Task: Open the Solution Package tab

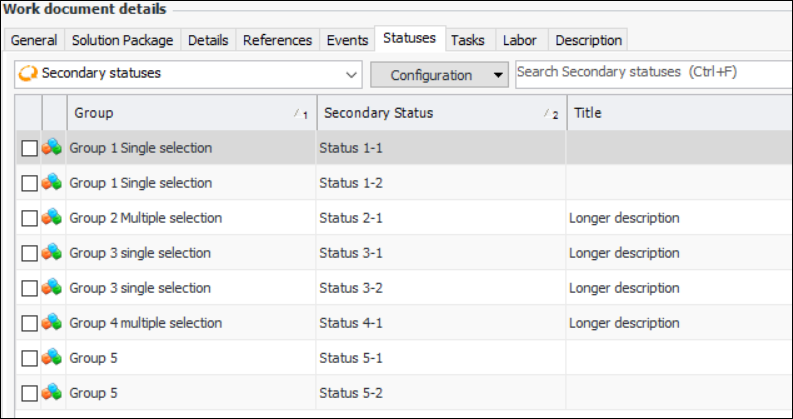Action: pyautogui.click(x=122, y=40)
